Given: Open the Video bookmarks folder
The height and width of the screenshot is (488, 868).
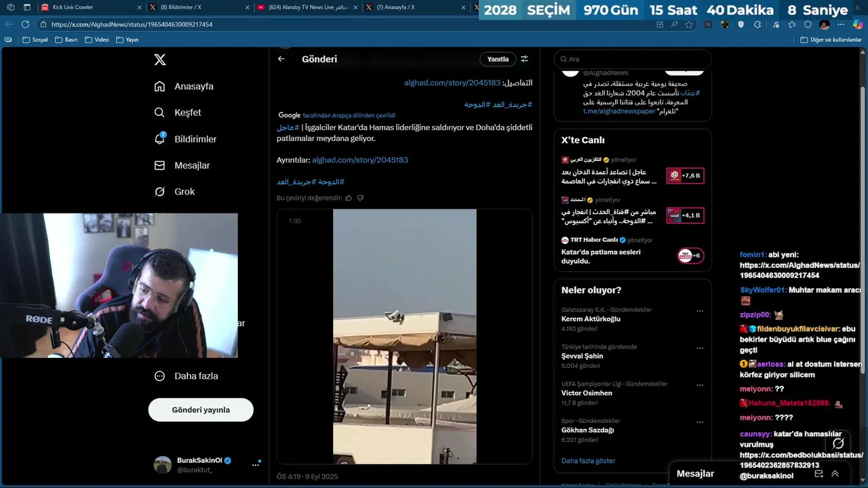Looking at the screenshot, I should (x=97, y=40).
